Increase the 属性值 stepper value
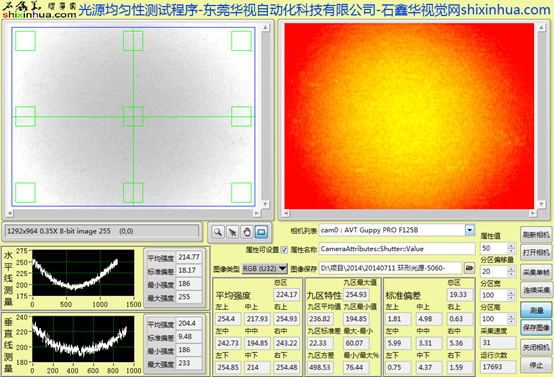The width and height of the screenshot is (554, 377). pos(511,246)
